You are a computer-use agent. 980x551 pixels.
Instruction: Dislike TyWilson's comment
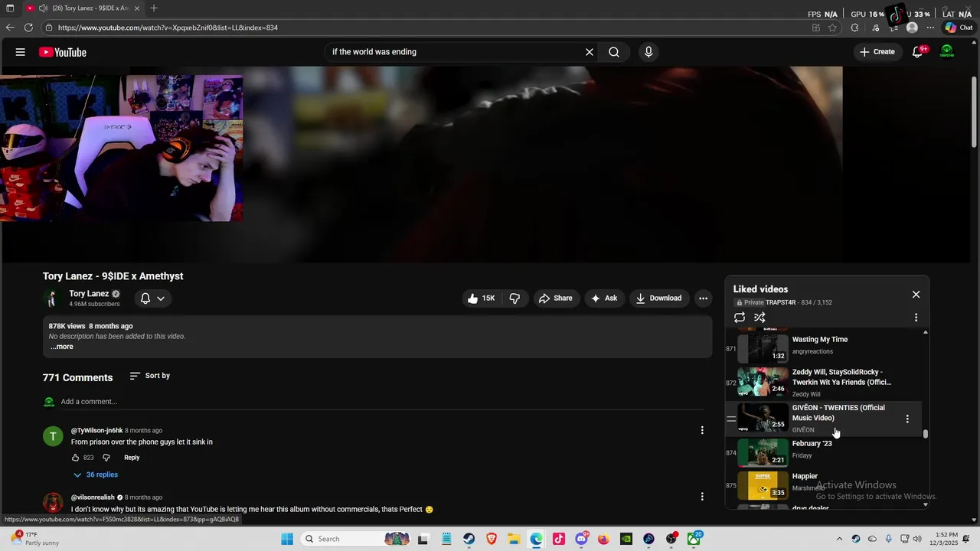106,458
